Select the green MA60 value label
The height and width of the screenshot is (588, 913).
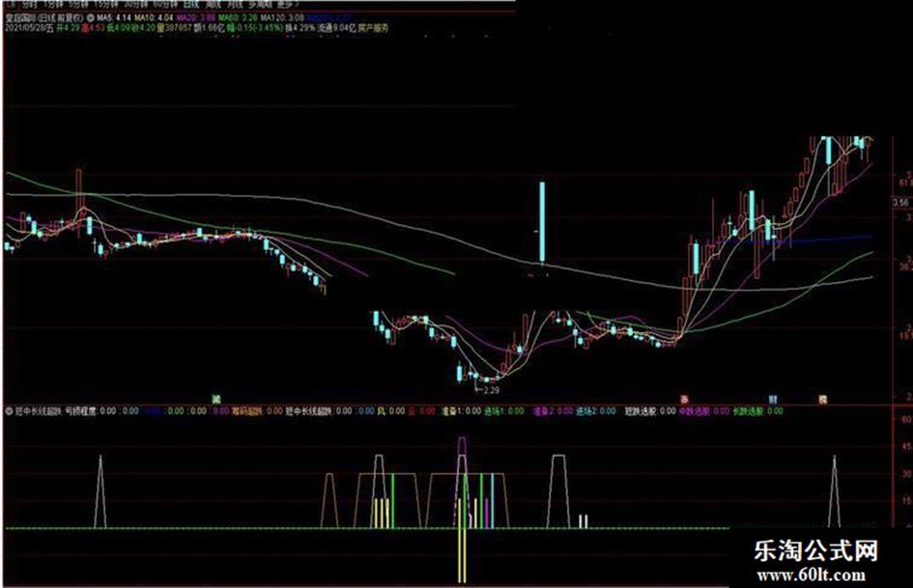click(238, 18)
